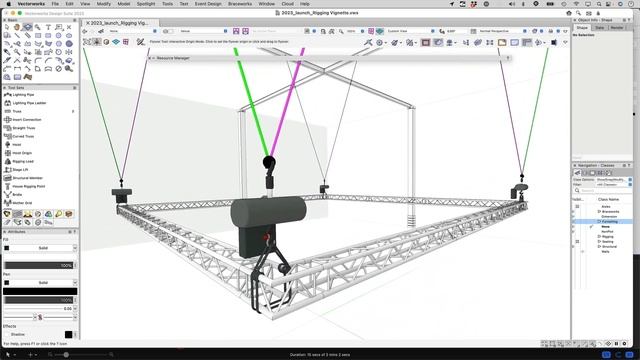Screen dimensions: 640x360
Task: Click the Flyover tool preferences wrench icon
Action: tap(140, 42)
